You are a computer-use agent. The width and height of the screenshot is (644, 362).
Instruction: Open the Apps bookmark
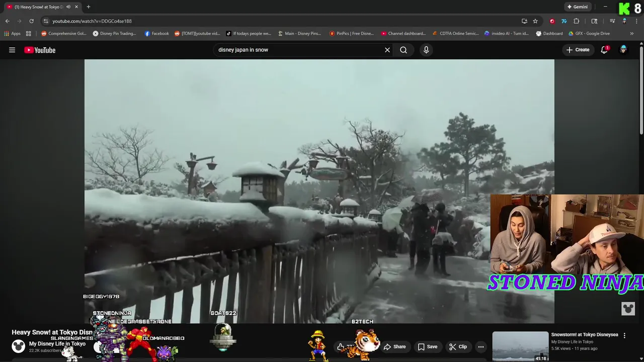[13, 34]
